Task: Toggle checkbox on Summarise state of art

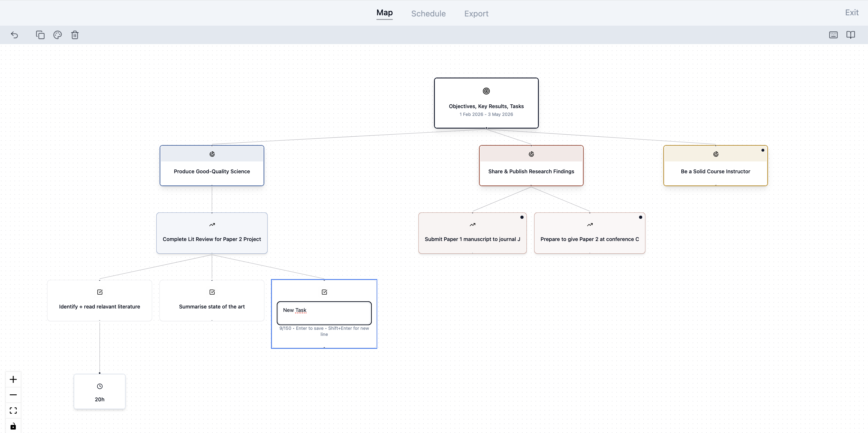Action: click(x=212, y=292)
